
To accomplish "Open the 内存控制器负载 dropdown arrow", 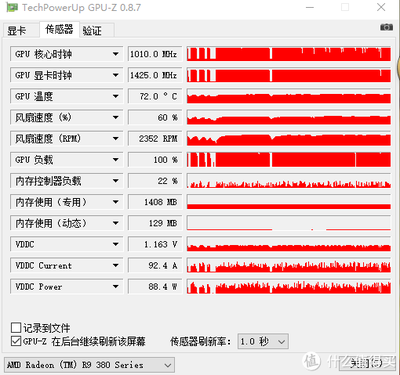I will (116, 181).
